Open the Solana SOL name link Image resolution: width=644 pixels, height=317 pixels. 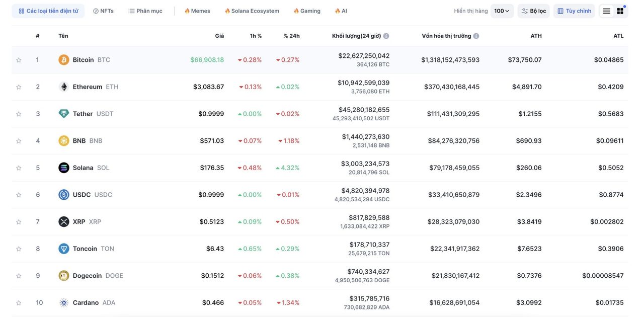(x=91, y=168)
